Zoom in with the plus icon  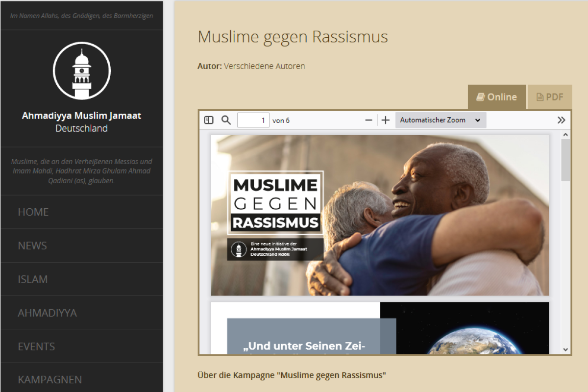386,120
